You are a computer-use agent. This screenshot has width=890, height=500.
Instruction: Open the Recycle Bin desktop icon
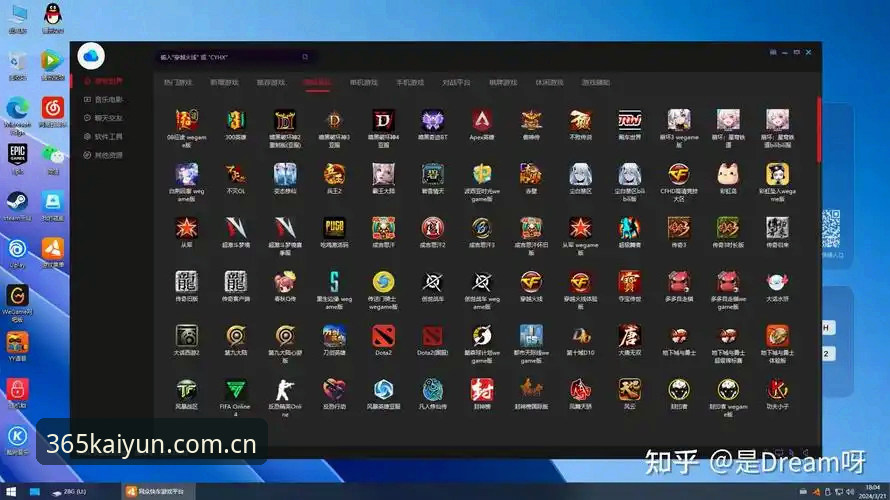[18, 66]
